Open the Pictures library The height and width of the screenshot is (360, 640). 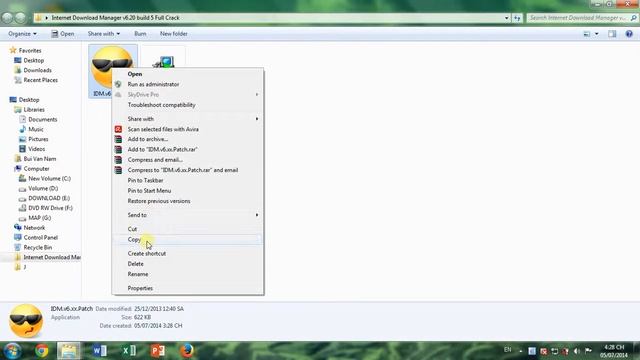[x=38, y=139]
